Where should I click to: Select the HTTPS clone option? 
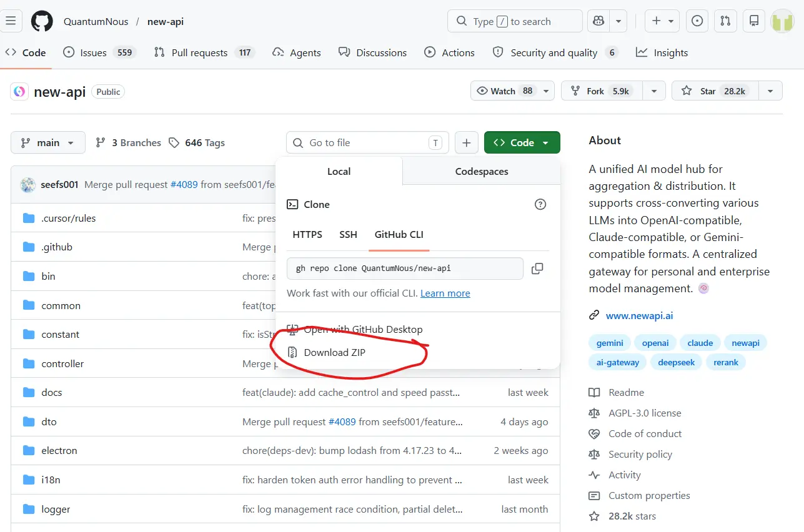[307, 235]
